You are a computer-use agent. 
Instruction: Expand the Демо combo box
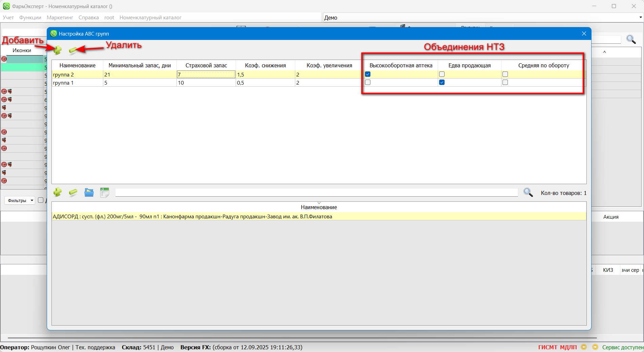click(640, 18)
